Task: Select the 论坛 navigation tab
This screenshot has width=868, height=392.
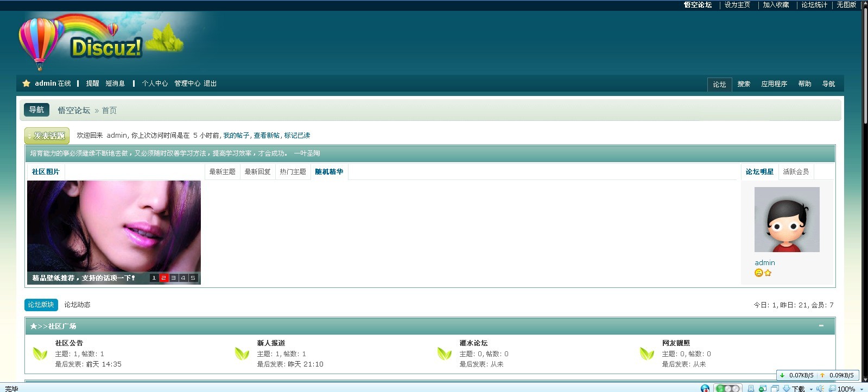Action: (x=719, y=85)
